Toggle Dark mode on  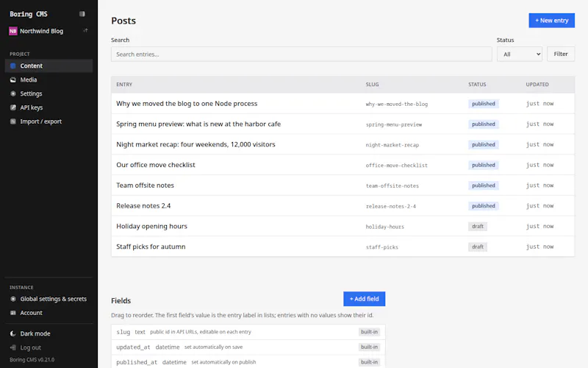(x=49, y=333)
